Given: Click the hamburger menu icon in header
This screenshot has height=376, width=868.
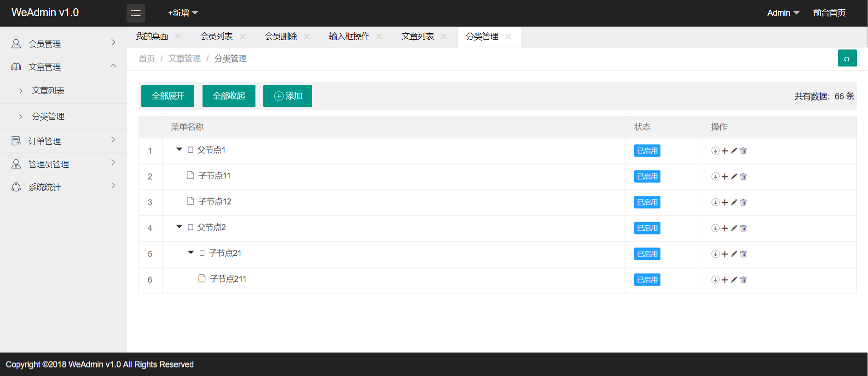Looking at the screenshot, I should click(136, 13).
